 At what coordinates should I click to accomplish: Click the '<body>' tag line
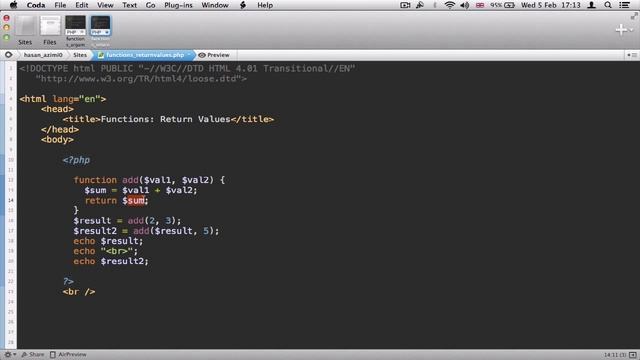pos(57,140)
